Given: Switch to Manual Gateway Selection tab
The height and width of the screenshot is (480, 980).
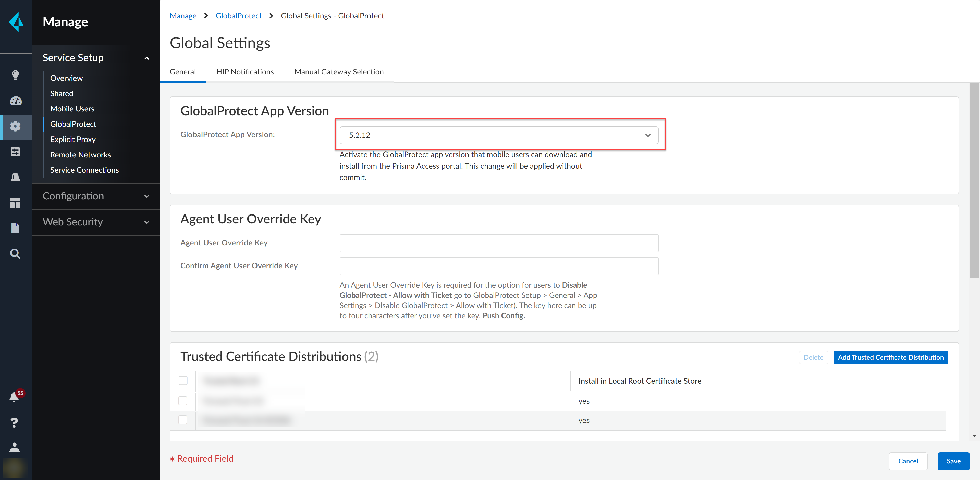Looking at the screenshot, I should (339, 72).
